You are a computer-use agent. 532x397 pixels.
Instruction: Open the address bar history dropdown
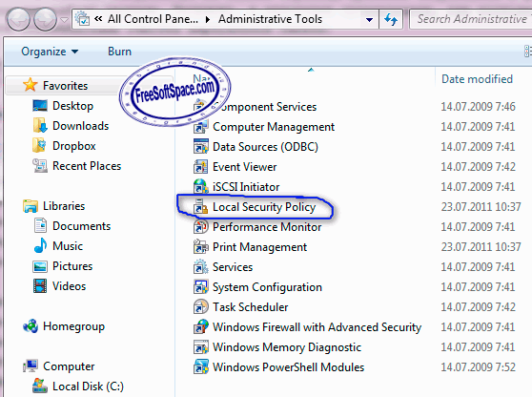(x=370, y=20)
